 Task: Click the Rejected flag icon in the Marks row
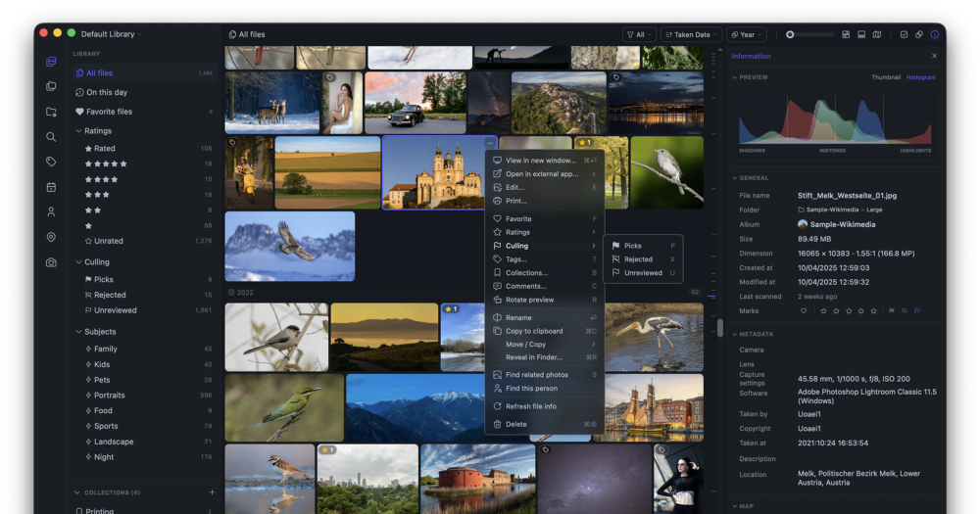pyautogui.click(x=905, y=311)
